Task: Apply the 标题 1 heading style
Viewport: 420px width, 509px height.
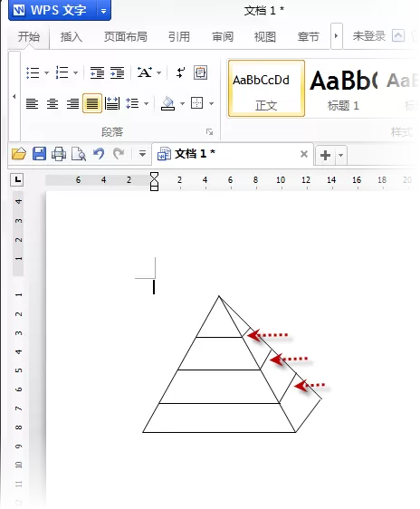Action: point(343,88)
